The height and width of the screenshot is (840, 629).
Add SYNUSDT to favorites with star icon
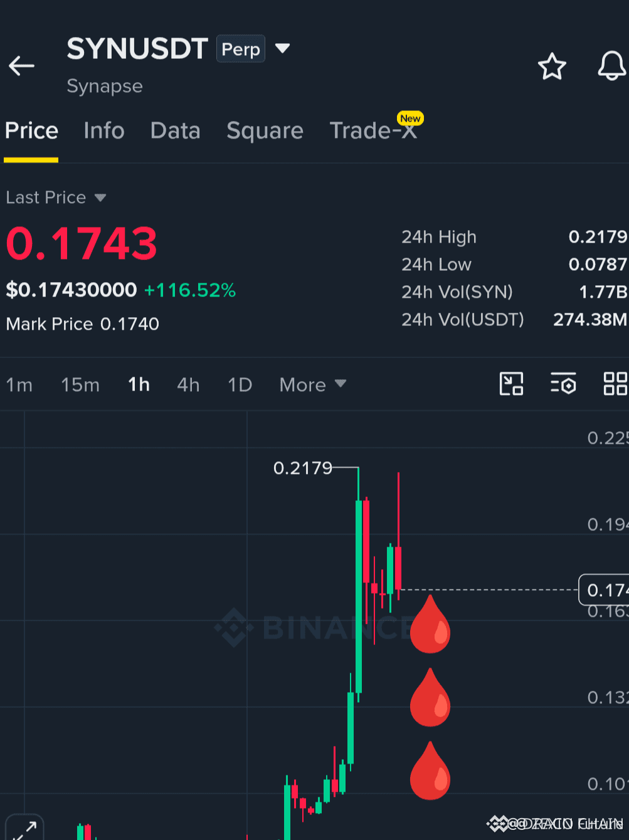click(x=552, y=66)
